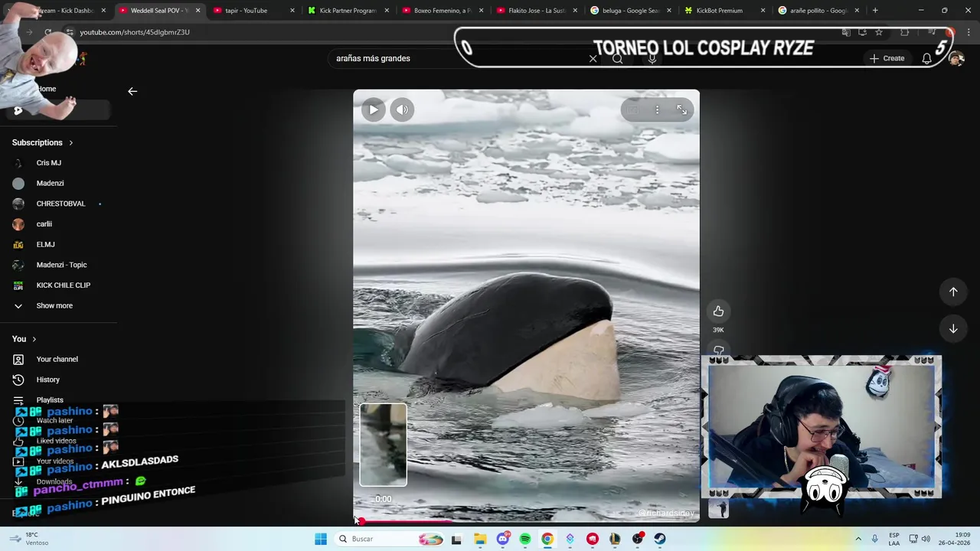Bookmark this page with the star
The image size is (980, 551).
click(x=879, y=32)
